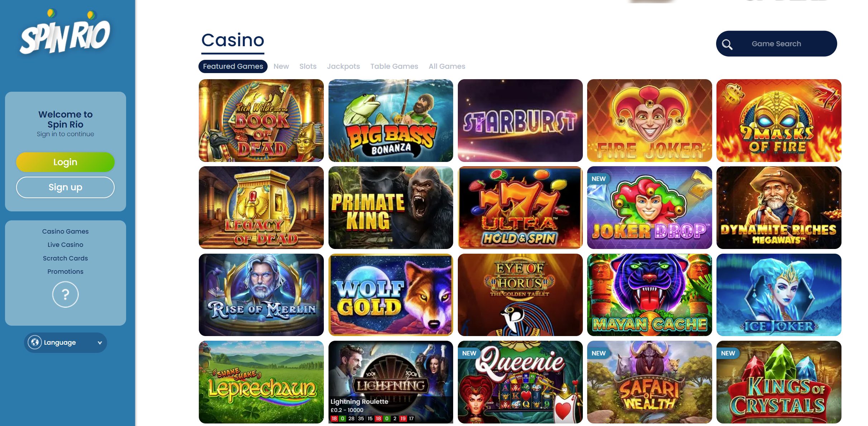The width and height of the screenshot is (868, 426).
Task: Open the Promotions sidebar link
Action: click(65, 272)
